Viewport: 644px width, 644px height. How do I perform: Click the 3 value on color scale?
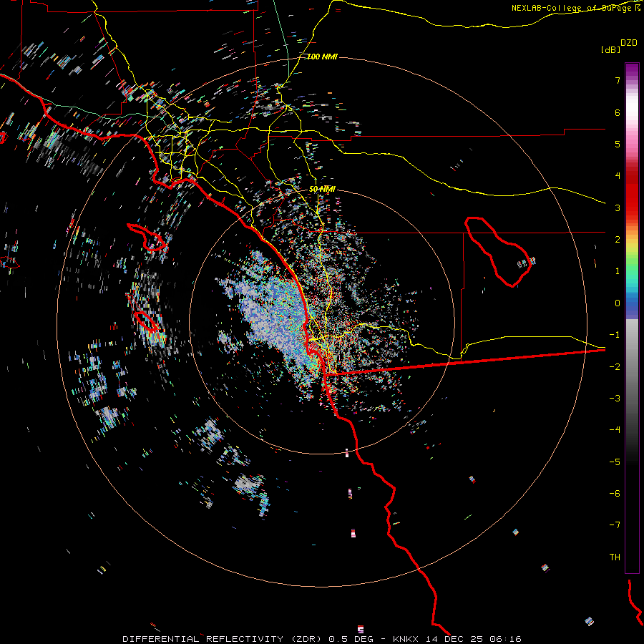618,208
